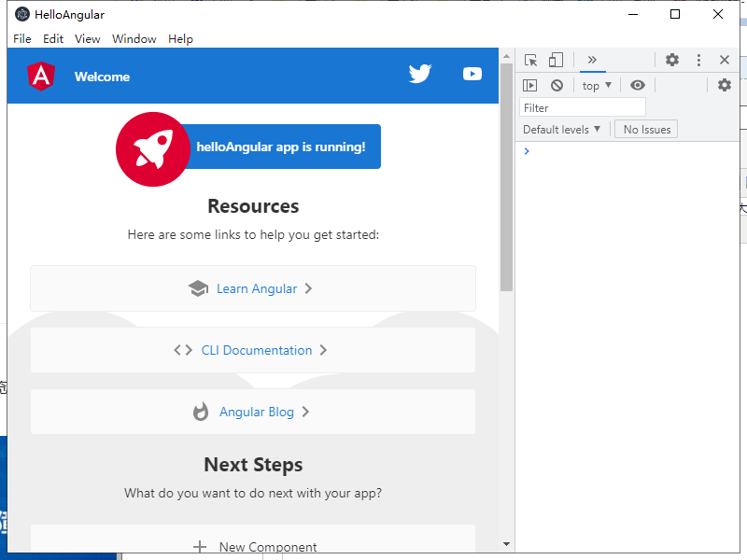
Task: Click the red rocket icon
Action: [153, 149]
